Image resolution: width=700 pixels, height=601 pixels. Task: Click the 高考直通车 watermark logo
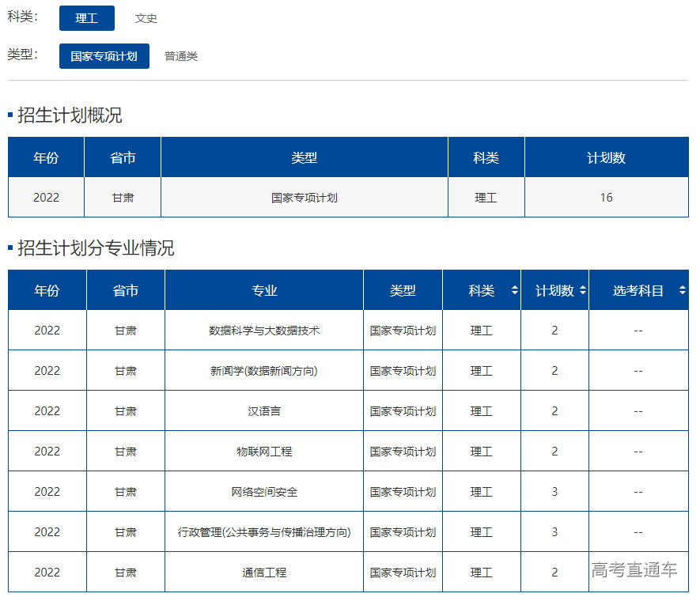634,570
